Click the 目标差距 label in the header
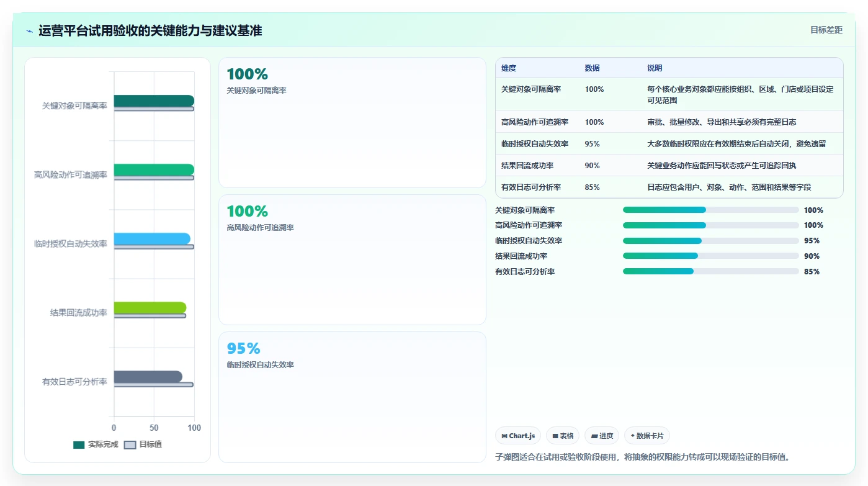Image resolution: width=868 pixels, height=486 pixels. 826,30
